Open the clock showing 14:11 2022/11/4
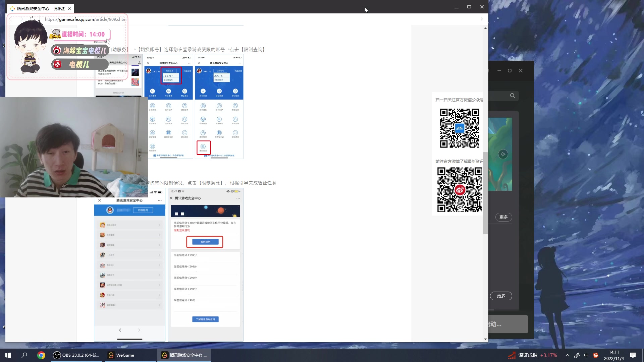This screenshot has width=644, height=362. click(614, 355)
